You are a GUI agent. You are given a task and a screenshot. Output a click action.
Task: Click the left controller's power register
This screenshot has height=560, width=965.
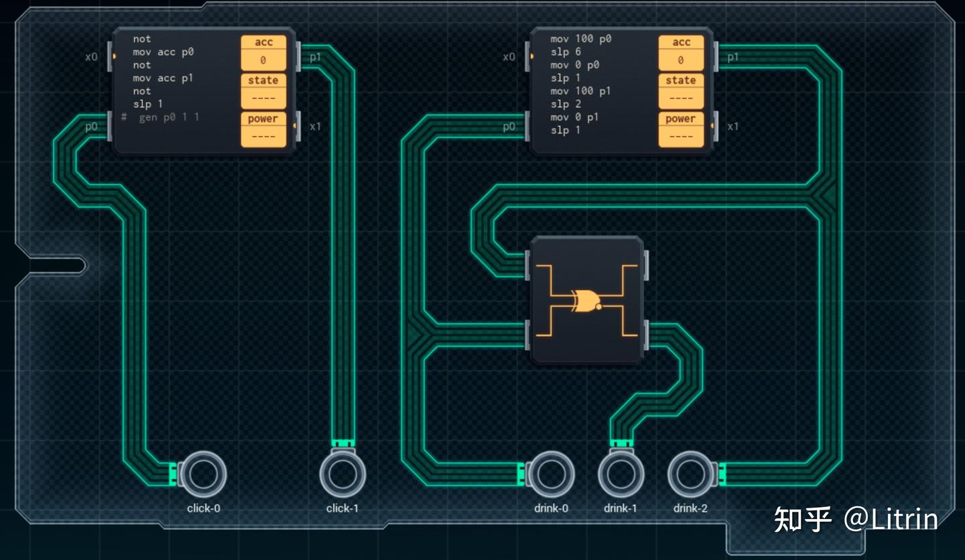263,129
